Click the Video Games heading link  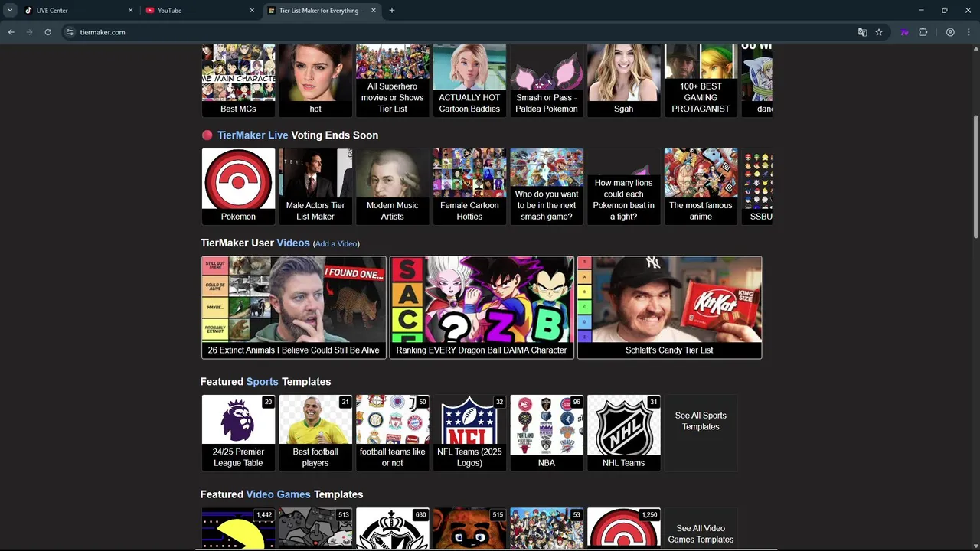coord(278,494)
